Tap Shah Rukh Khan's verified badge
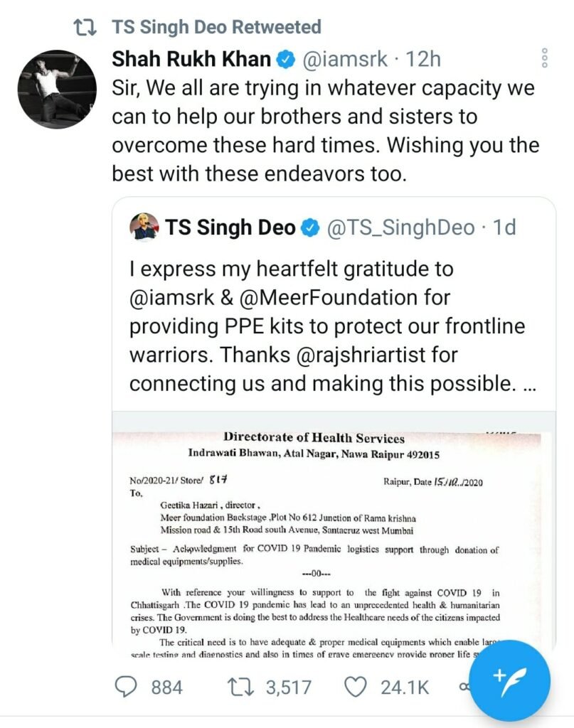Viewport: 574px width, 728px height. tap(286, 60)
